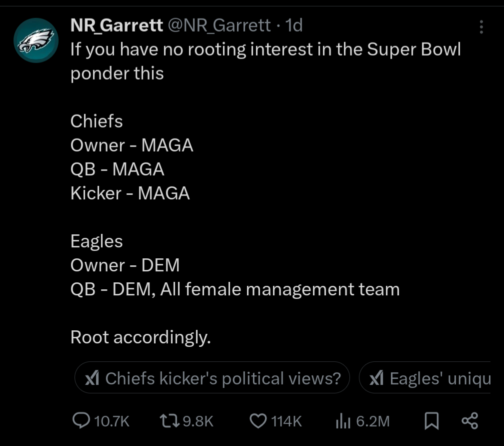This screenshot has width=504, height=446.
Task: Select the truncated Eagles Grok suggestion chip
Action: pyautogui.click(x=430, y=378)
